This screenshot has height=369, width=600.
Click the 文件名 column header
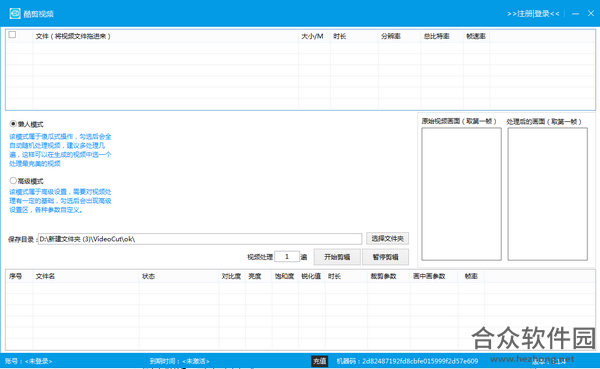click(86, 276)
